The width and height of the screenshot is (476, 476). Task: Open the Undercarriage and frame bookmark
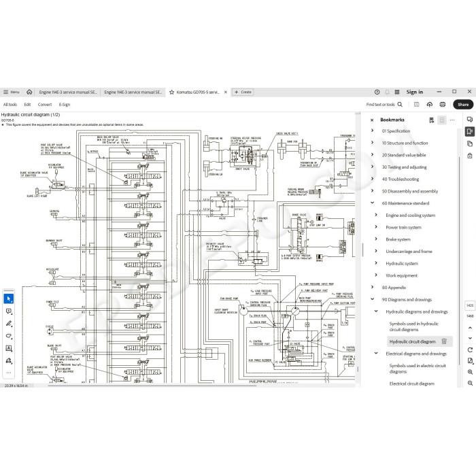click(x=409, y=252)
